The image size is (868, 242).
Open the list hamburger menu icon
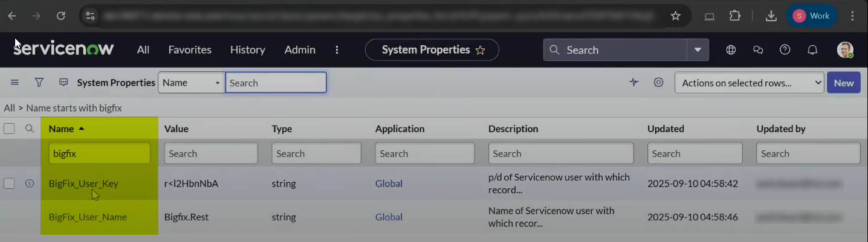15,83
